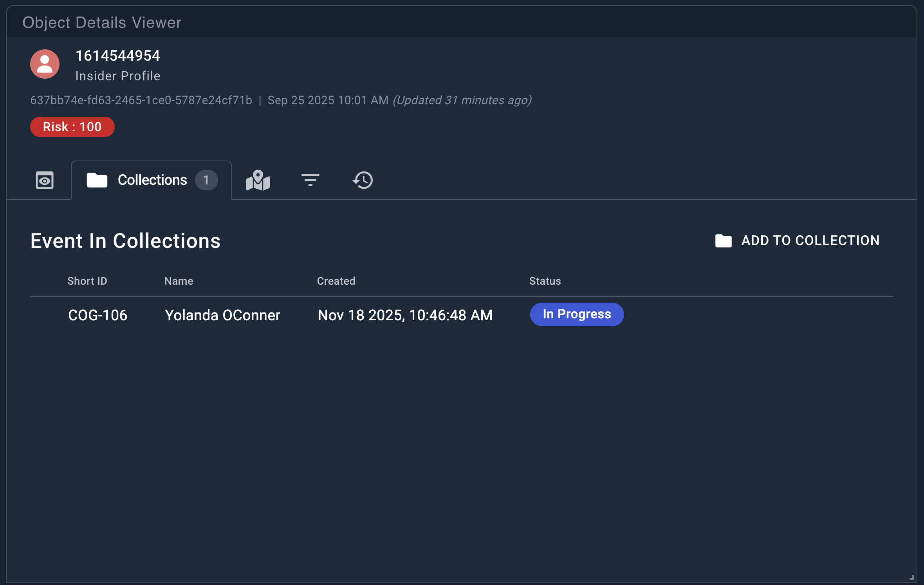Image resolution: width=924 pixels, height=585 pixels.
Task: Select the Yolanda OConner collection name
Action: point(222,315)
